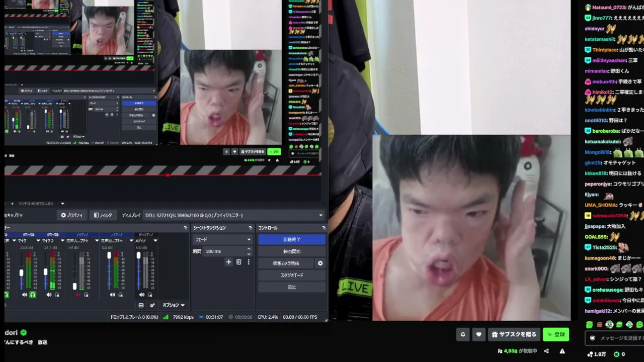Click username hamigaki12 in chat
644x362 pixels.
(x=598, y=311)
